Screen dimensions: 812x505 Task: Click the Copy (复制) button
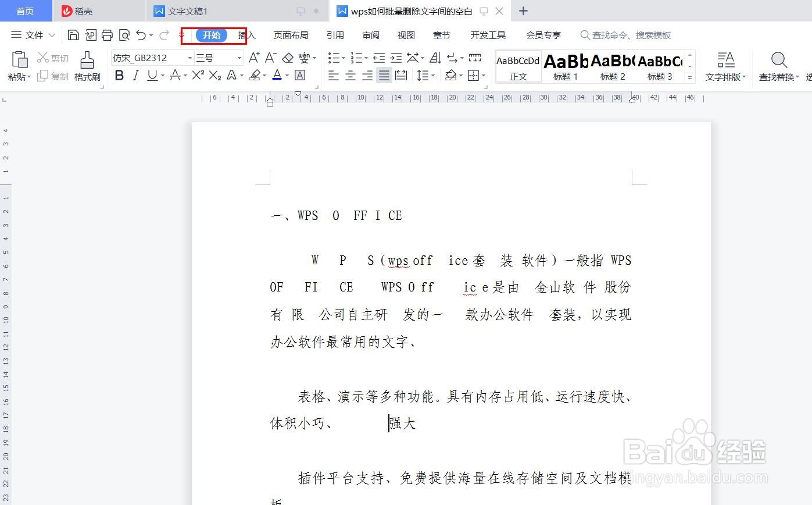pyautogui.click(x=53, y=76)
